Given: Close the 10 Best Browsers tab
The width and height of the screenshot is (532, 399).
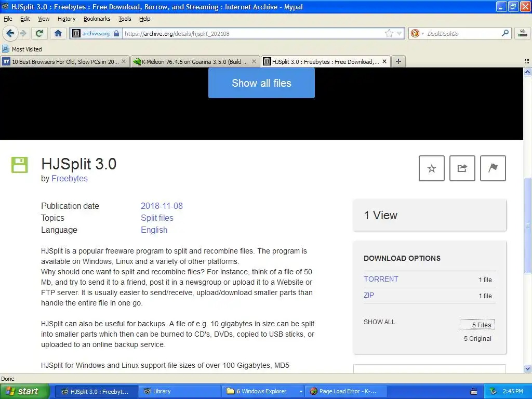Looking at the screenshot, I should tap(124, 61).
